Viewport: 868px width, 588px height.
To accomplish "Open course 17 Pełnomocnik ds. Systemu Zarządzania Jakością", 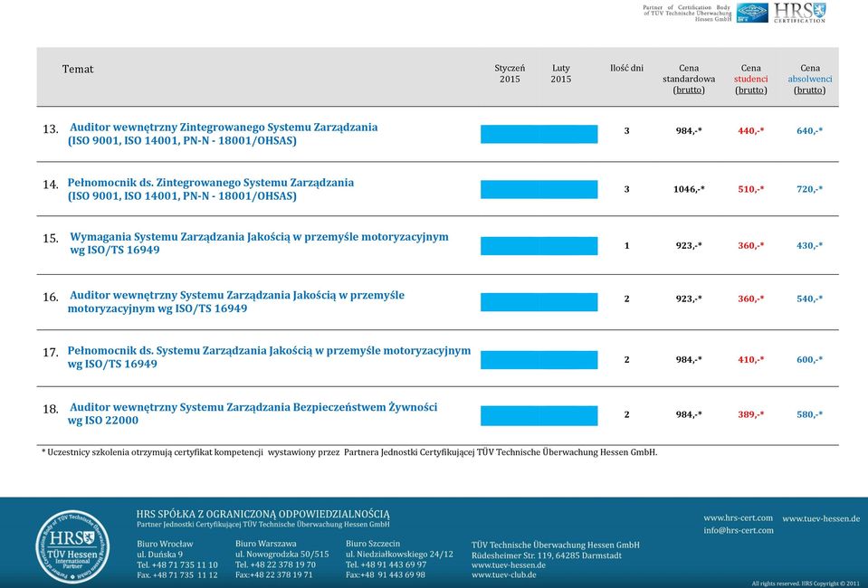I will click(269, 357).
